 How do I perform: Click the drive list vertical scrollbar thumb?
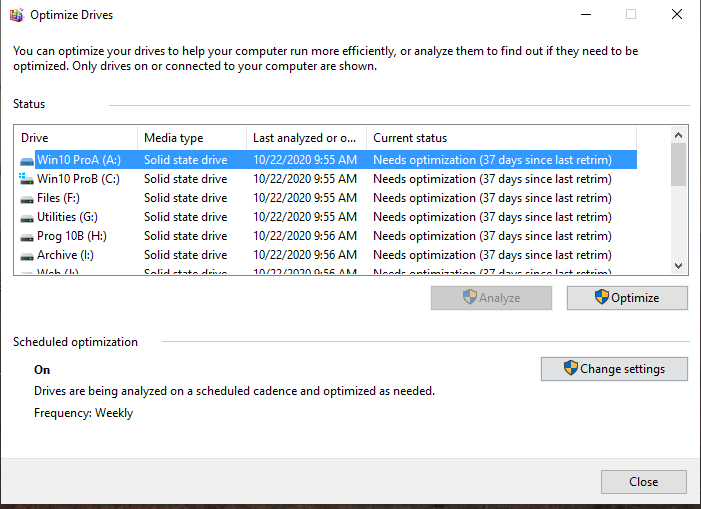coord(678,165)
